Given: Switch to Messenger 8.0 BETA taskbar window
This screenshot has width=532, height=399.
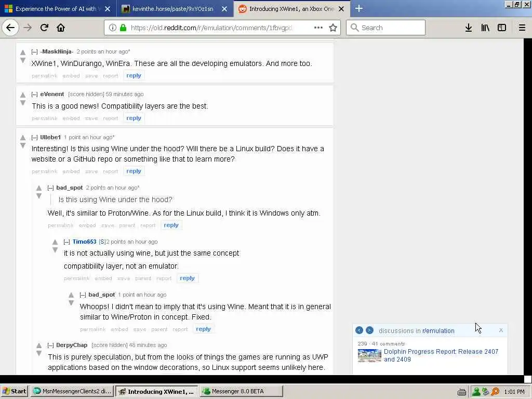Looking at the screenshot, I should pyautogui.click(x=241, y=391).
